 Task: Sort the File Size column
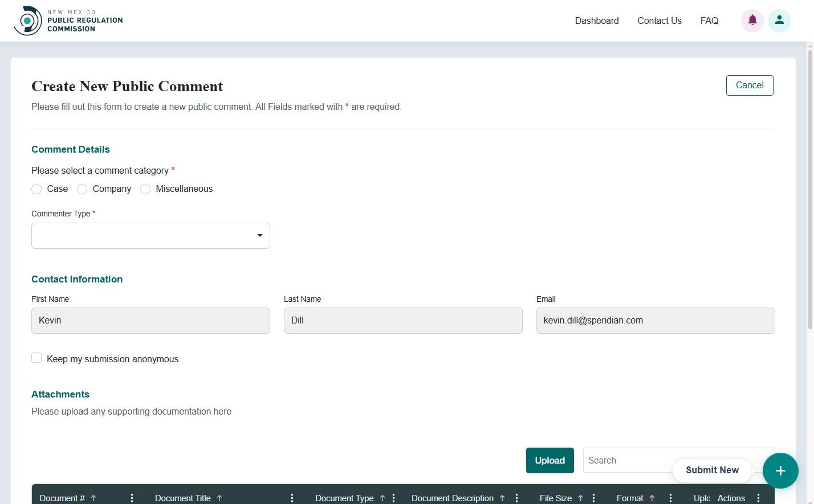click(580, 498)
